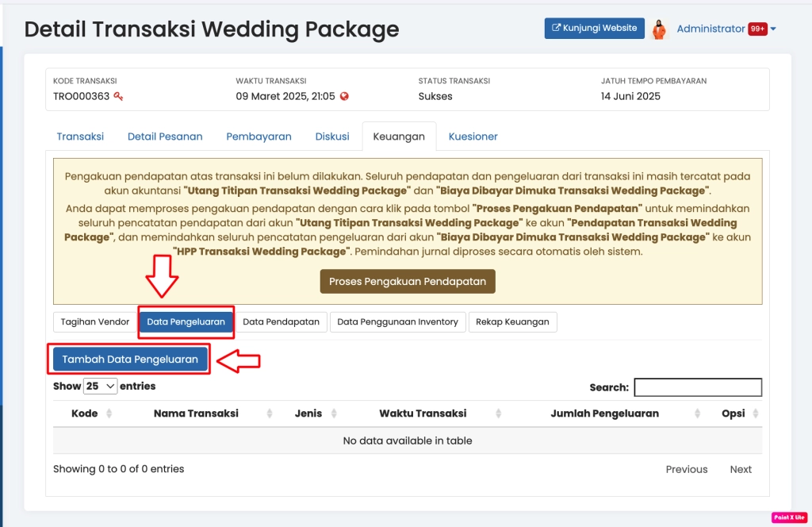Click Tambah Data Pengeluaran button
Image resolution: width=812 pixels, height=527 pixels.
[x=130, y=360]
